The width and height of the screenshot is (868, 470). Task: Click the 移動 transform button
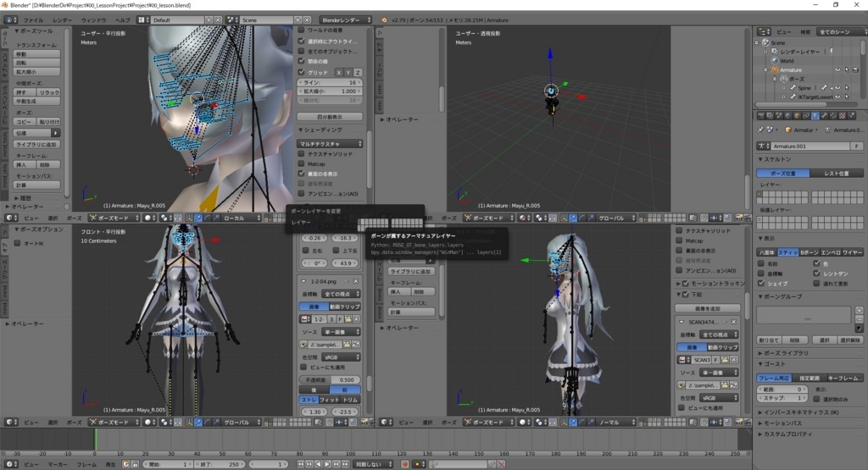[37, 54]
